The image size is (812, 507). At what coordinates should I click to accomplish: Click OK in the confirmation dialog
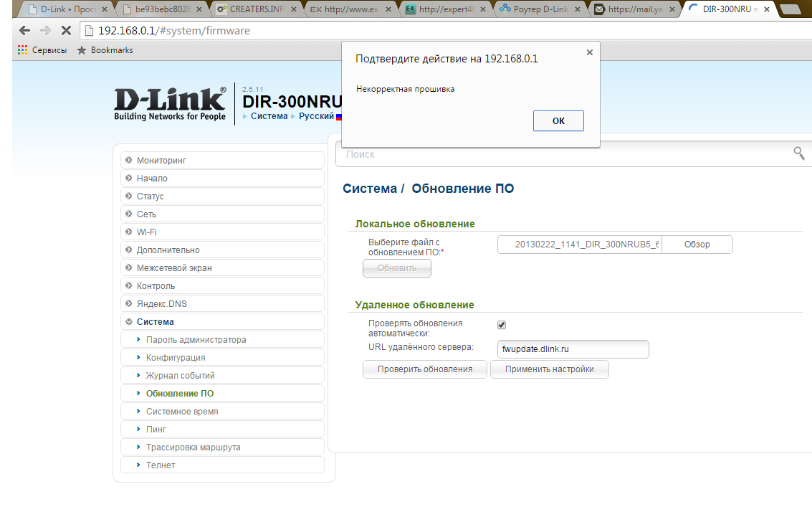coord(558,120)
